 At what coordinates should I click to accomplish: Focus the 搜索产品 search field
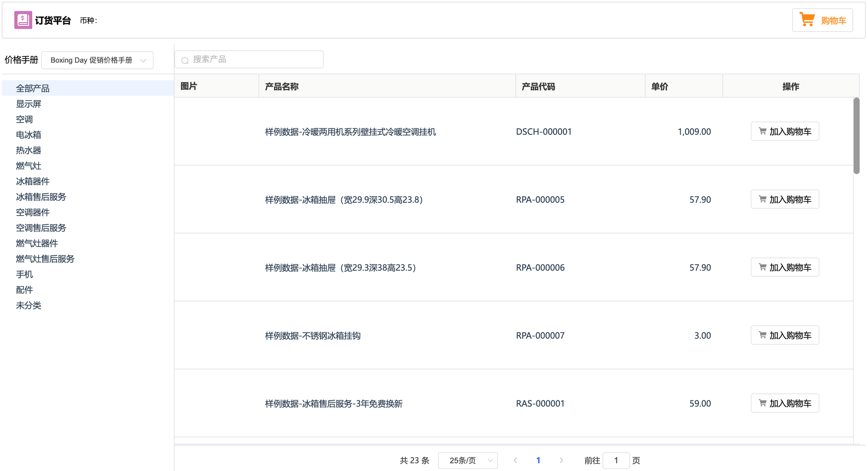point(256,59)
